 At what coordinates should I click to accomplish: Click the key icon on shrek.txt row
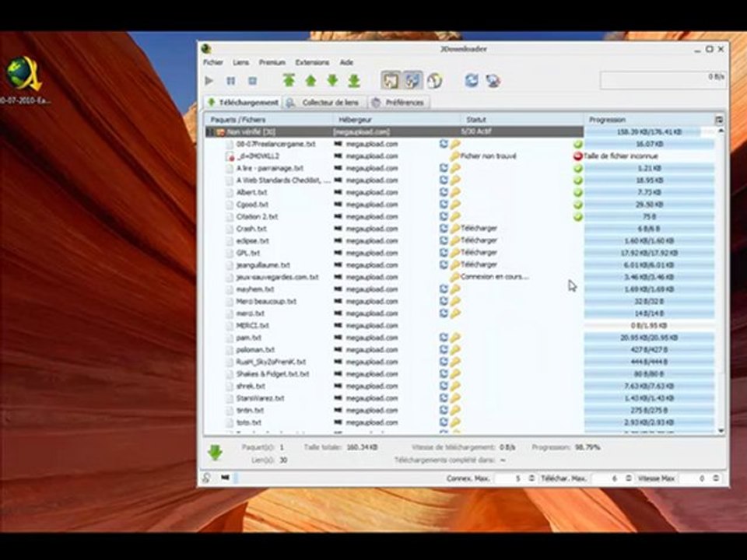455,387
